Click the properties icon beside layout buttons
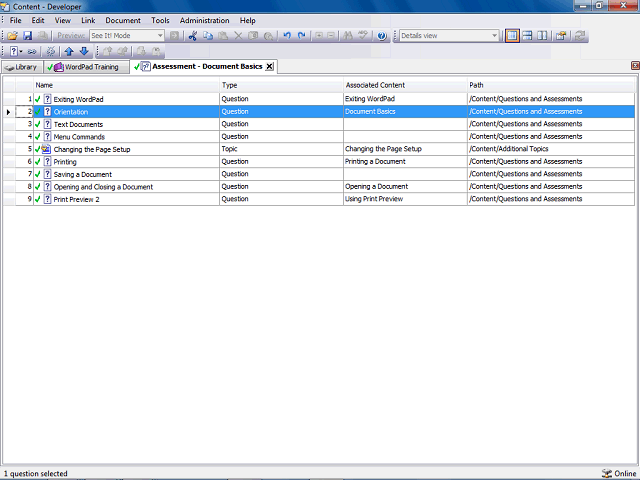This screenshot has width=640, height=480. (x=561, y=36)
